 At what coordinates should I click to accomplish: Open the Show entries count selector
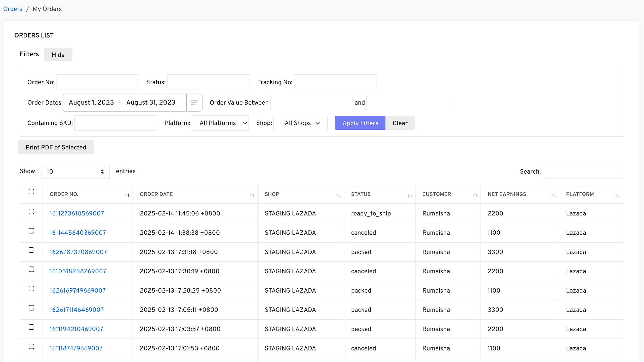click(75, 171)
